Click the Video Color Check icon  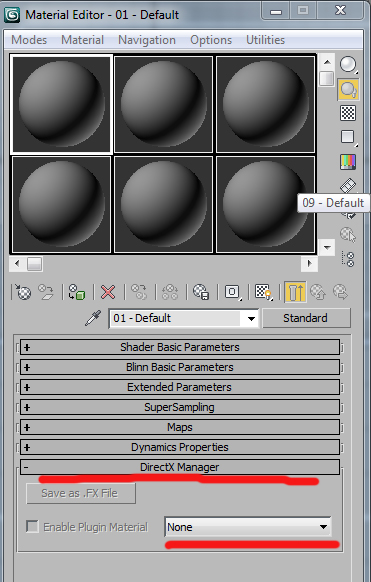pos(348,162)
